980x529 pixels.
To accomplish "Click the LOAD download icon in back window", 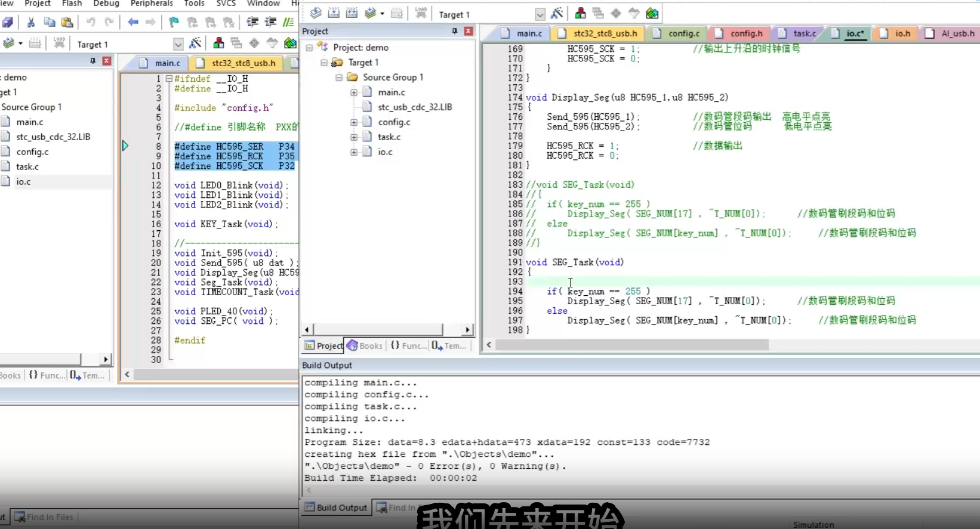I will pyautogui.click(x=59, y=43).
